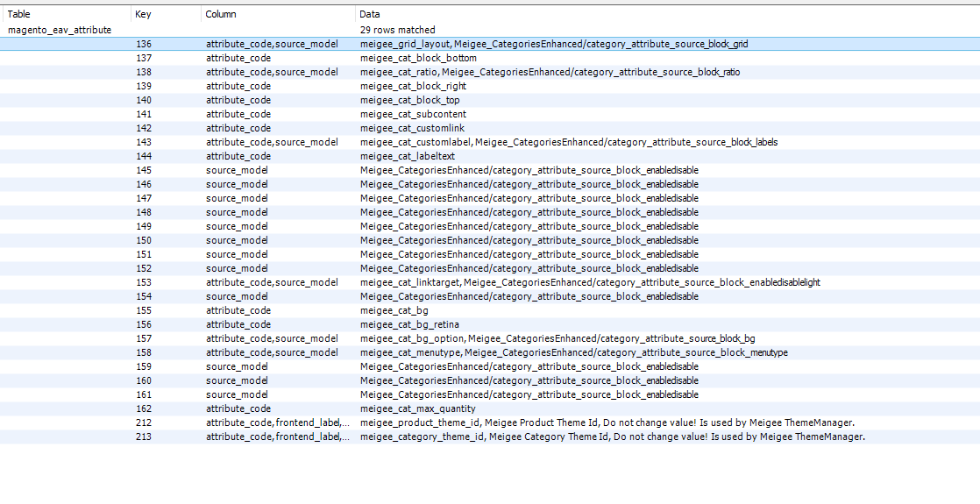The image size is (980, 504).
Task: Click key 144
Action: coord(143,156)
